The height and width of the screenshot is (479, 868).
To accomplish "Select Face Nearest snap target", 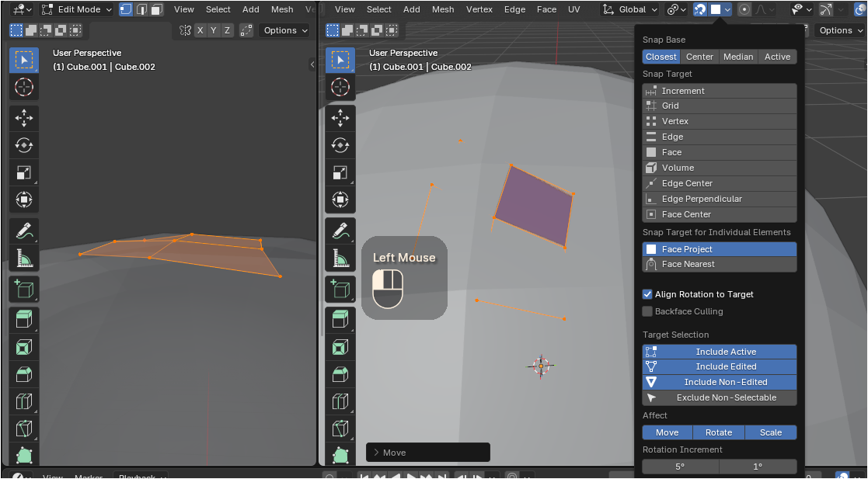I will (x=720, y=265).
